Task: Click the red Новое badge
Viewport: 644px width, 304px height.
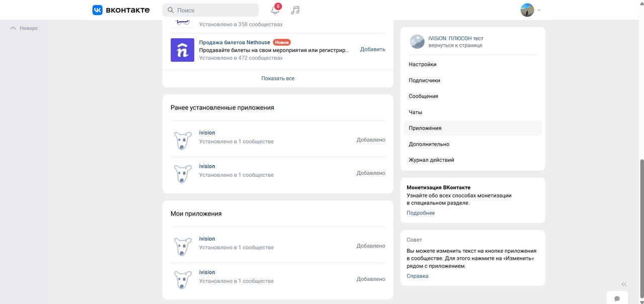Action: point(282,42)
